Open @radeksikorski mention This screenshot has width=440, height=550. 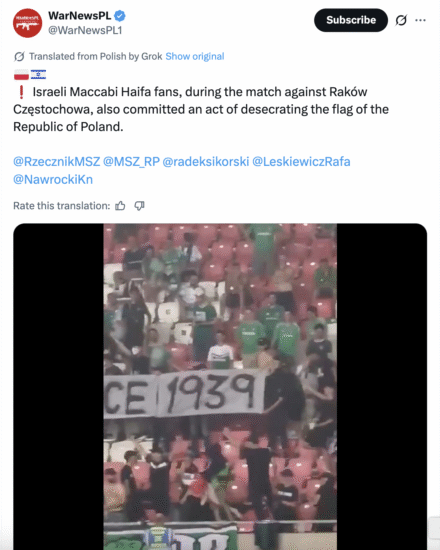pyautogui.click(x=206, y=162)
